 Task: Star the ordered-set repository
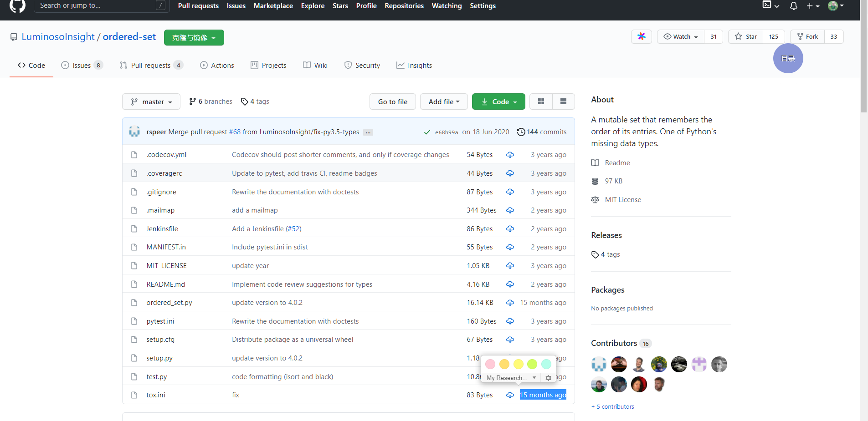[746, 36]
